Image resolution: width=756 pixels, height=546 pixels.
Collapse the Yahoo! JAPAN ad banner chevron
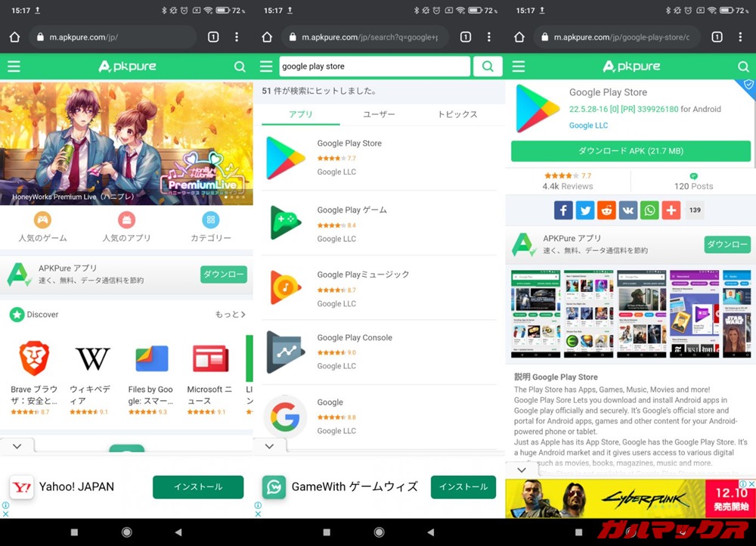click(x=17, y=446)
